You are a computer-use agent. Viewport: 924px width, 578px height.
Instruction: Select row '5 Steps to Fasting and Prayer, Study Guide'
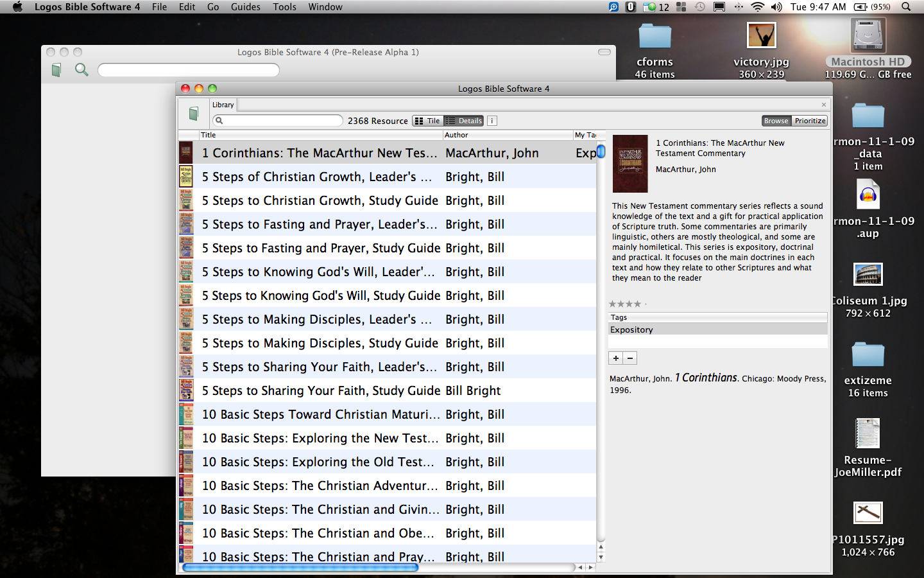point(388,248)
